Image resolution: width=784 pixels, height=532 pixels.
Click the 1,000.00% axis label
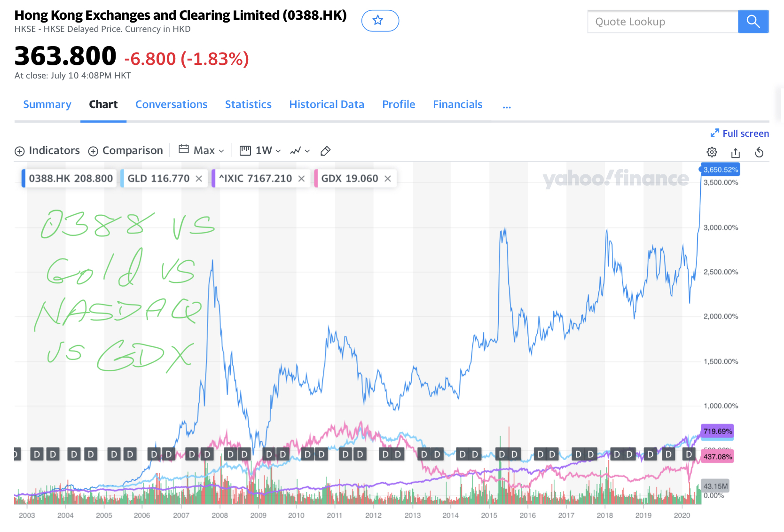[x=721, y=406]
